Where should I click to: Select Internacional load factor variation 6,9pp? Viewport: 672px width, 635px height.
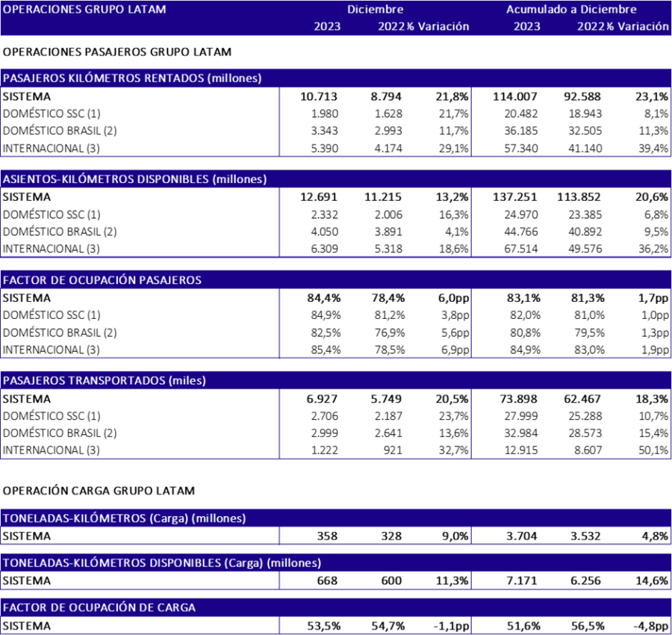click(455, 350)
